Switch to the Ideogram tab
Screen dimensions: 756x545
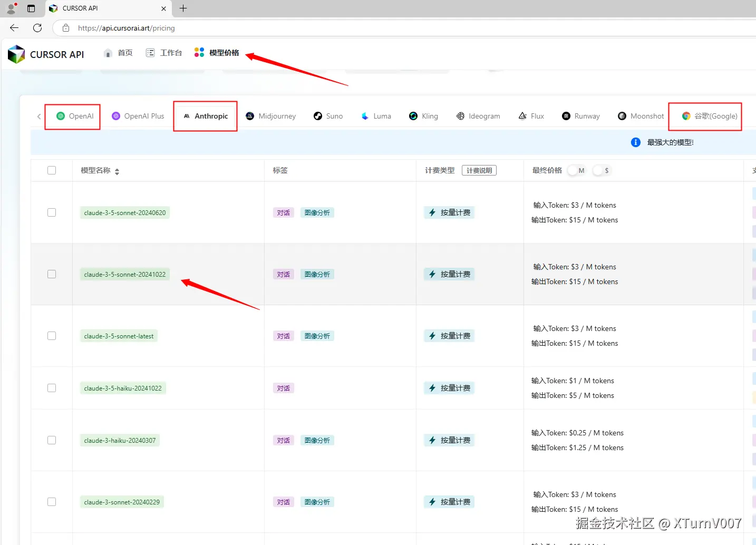click(478, 116)
